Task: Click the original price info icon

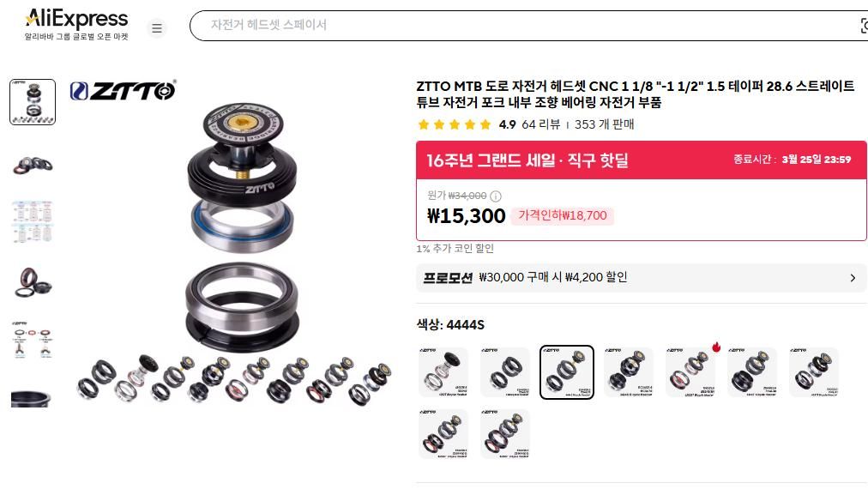Action: click(x=496, y=196)
